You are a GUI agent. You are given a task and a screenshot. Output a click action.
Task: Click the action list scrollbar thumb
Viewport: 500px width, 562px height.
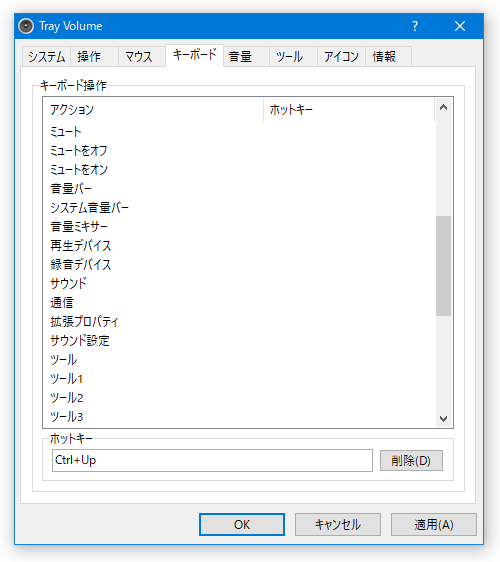443,266
